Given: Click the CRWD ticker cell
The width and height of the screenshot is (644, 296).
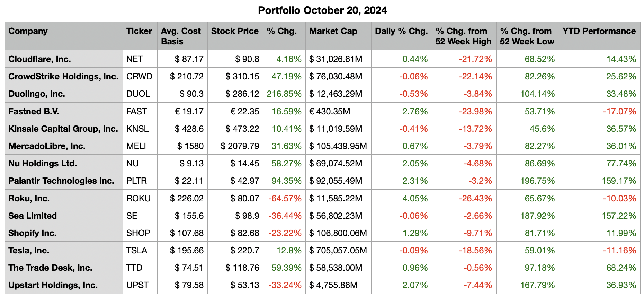Looking at the screenshot, I should [x=139, y=77].
